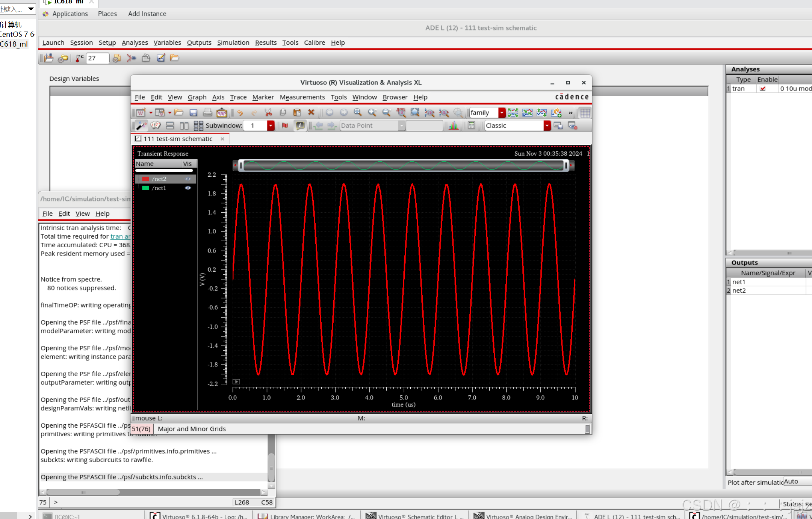
Task: Open the family plot style dropdown
Action: [502, 112]
